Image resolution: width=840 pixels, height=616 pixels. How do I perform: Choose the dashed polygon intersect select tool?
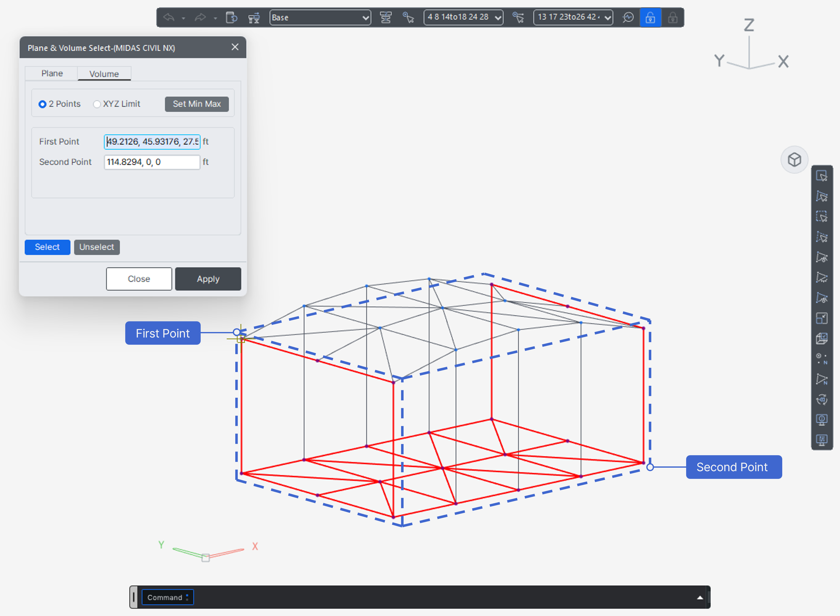(x=821, y=237)
